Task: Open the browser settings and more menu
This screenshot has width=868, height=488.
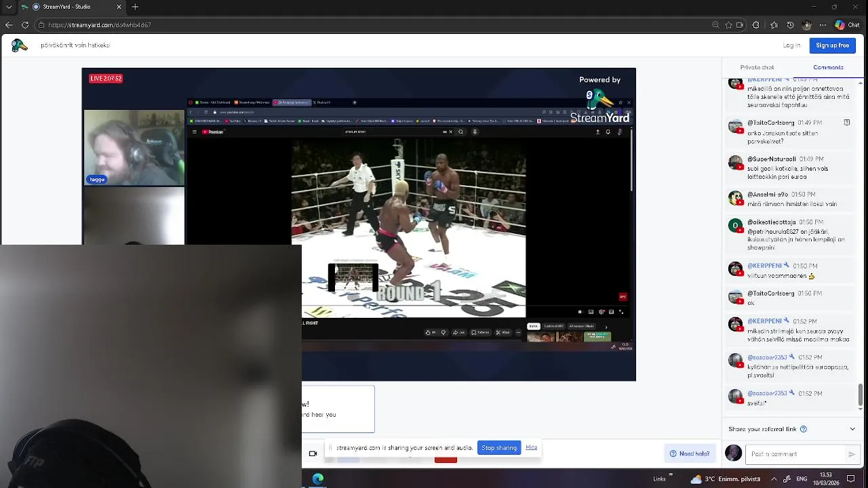Action: 823,25
